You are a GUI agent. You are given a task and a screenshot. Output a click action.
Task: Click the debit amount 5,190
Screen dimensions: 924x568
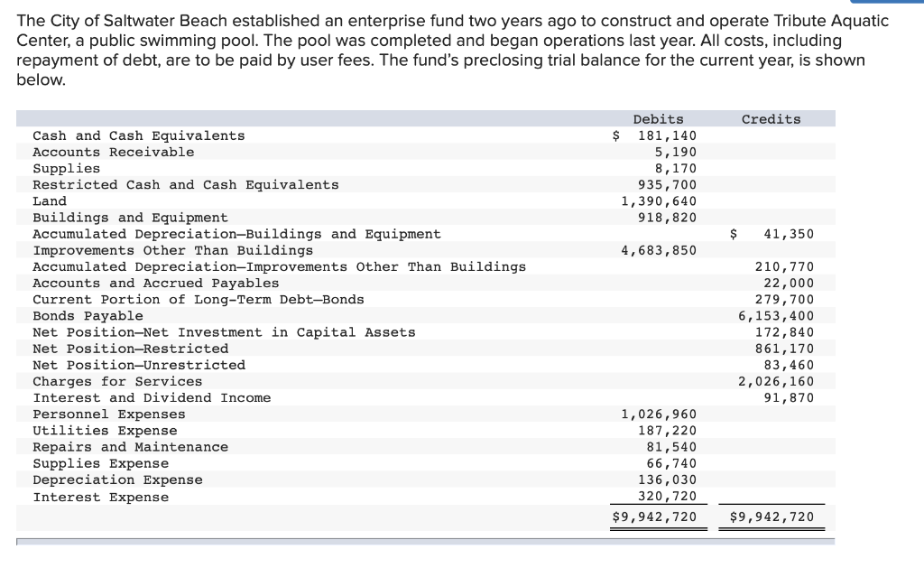pos(675,153)
